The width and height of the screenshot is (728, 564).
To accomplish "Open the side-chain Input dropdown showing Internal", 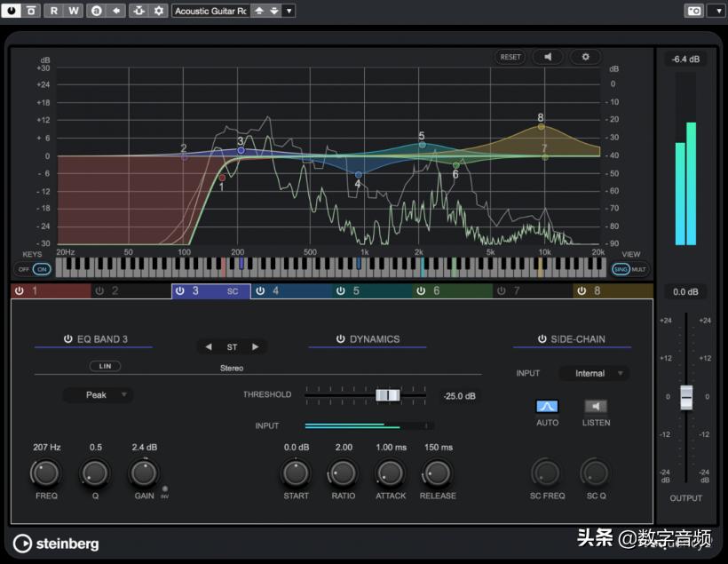I will [x=593, y=373].
